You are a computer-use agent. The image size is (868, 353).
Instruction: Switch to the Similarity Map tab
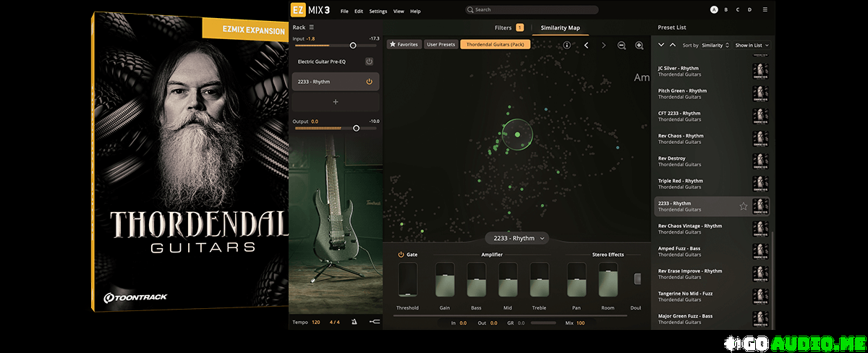point(561,27)
